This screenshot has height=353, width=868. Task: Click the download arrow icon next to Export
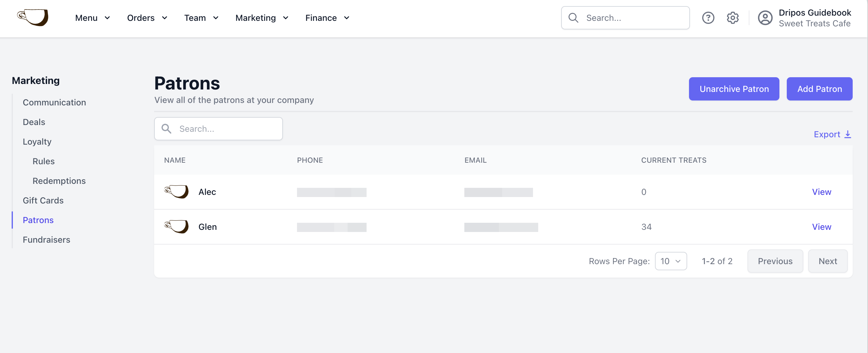tap(848, 134)
